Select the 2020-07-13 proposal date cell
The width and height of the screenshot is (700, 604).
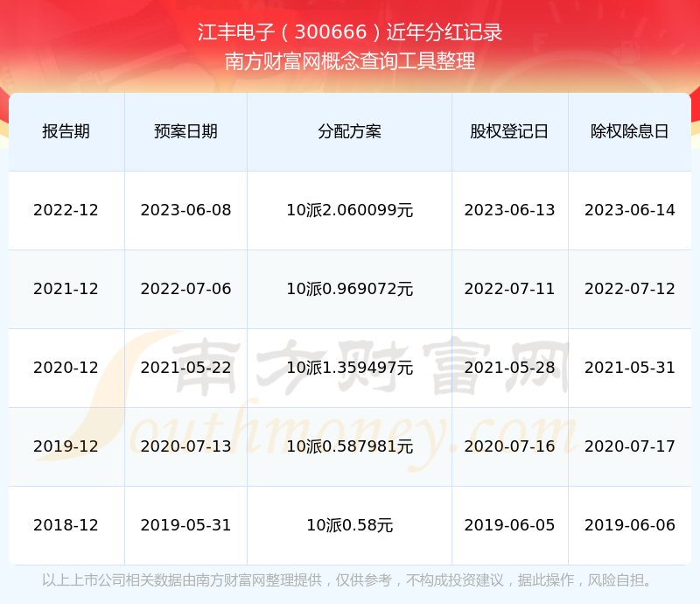coord(185,446)
